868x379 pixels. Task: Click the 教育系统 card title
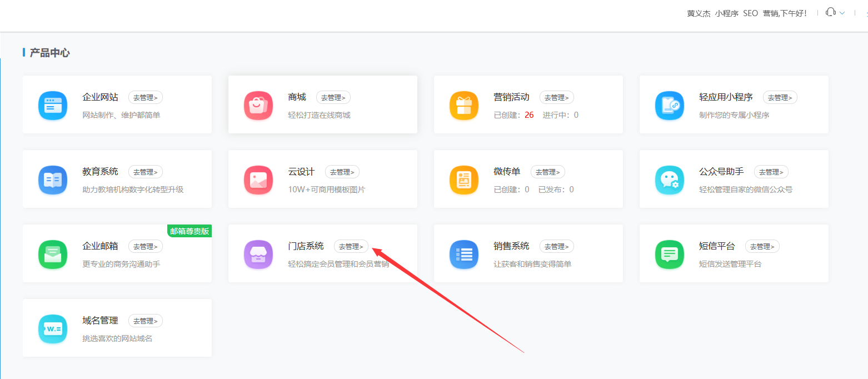click(100, 172)
